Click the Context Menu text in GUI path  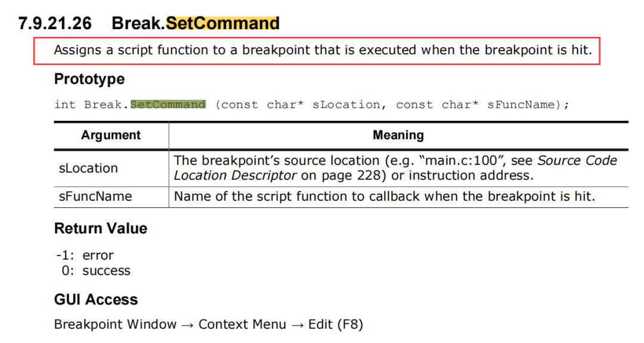point(242,324)
